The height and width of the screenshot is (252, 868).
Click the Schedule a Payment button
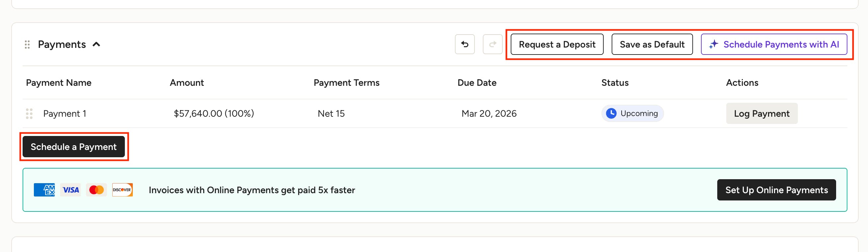click(73, 147)
